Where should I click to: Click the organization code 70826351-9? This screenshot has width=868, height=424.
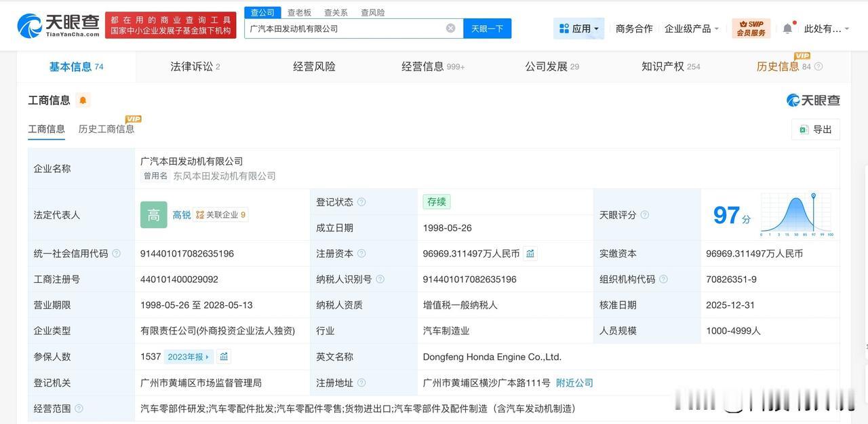click(731, 280)
